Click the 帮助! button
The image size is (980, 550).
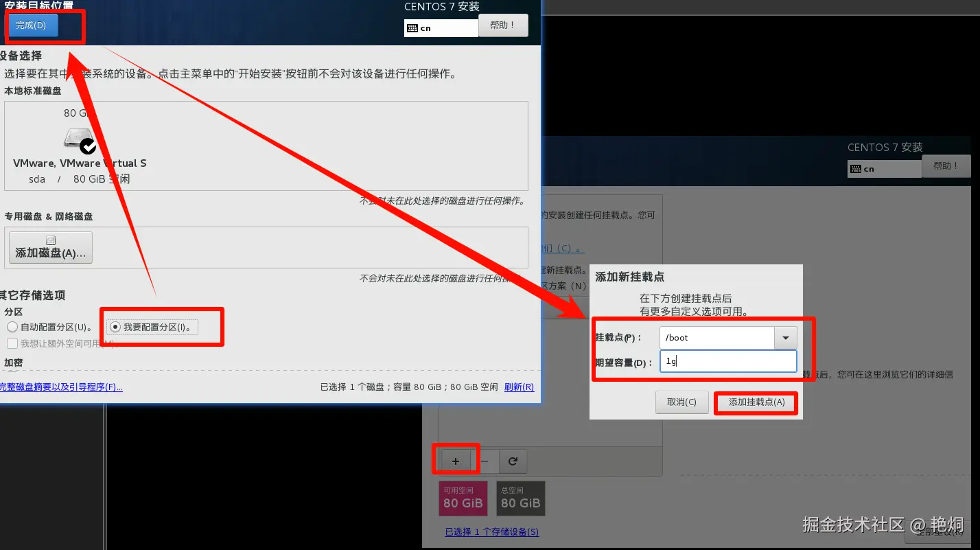[504, 25]
